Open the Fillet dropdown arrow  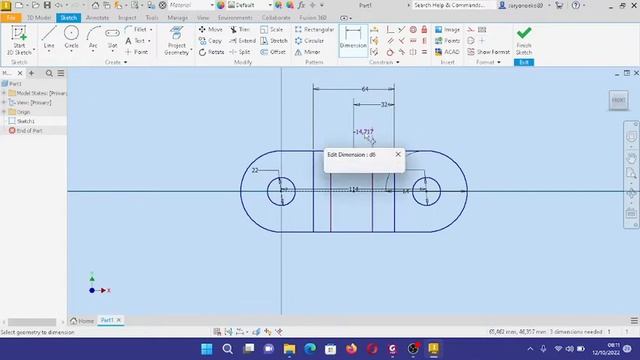pyautogui.click(x=151, y=29)
